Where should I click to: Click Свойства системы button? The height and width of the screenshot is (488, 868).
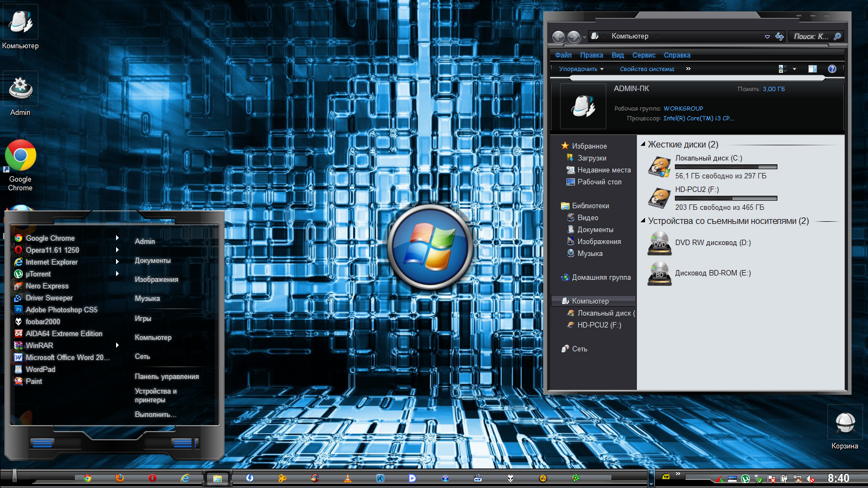647,69
